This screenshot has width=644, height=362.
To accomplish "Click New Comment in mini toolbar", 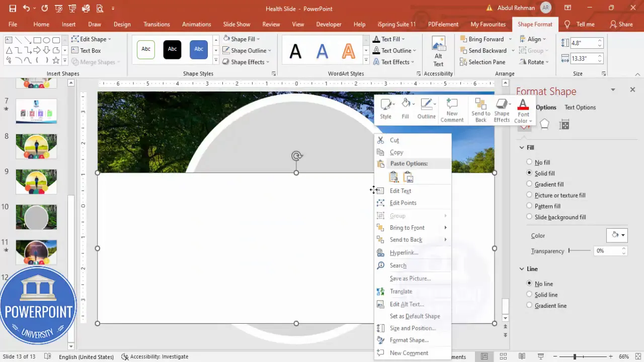I will point(452,110).
